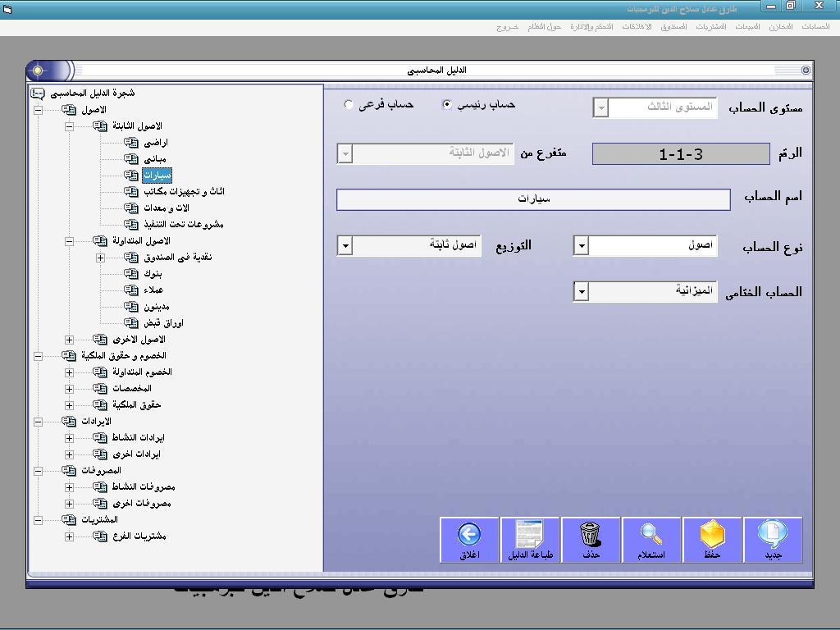Screen dimensions: 840x630
Task: Expand the الخصوم المتداولة node
Action: (69, 372)
